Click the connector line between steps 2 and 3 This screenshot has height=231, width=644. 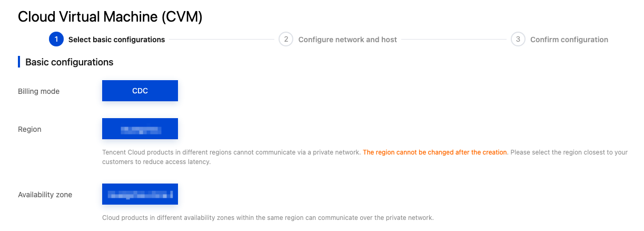[454, 40]
